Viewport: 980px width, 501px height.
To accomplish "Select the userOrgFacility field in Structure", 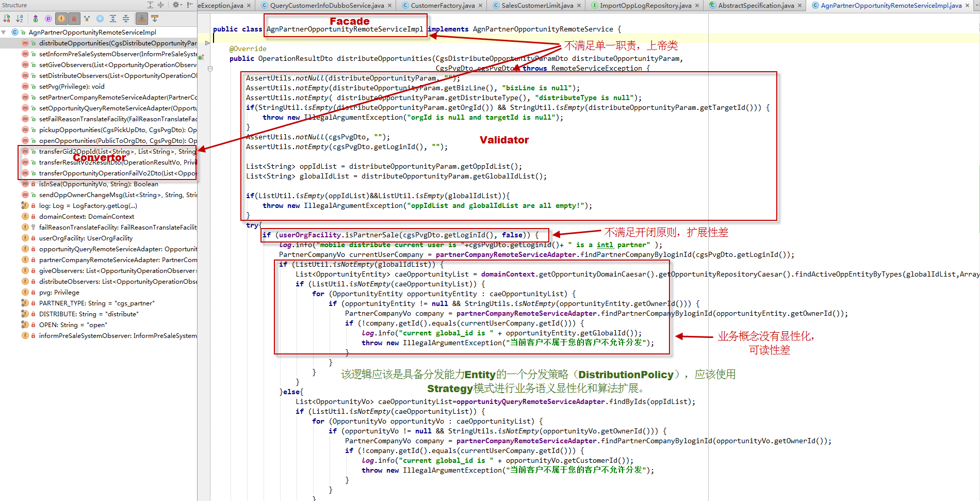I will click(86, 238).
